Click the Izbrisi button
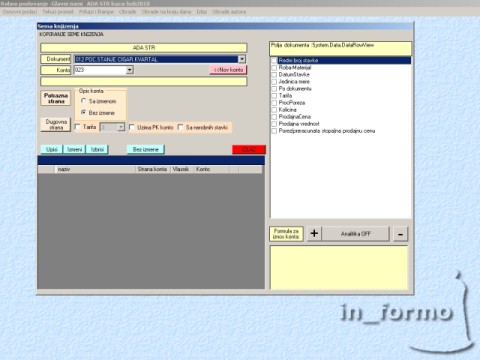This screenshot has width=480, height=360. (x=97, y=149)
